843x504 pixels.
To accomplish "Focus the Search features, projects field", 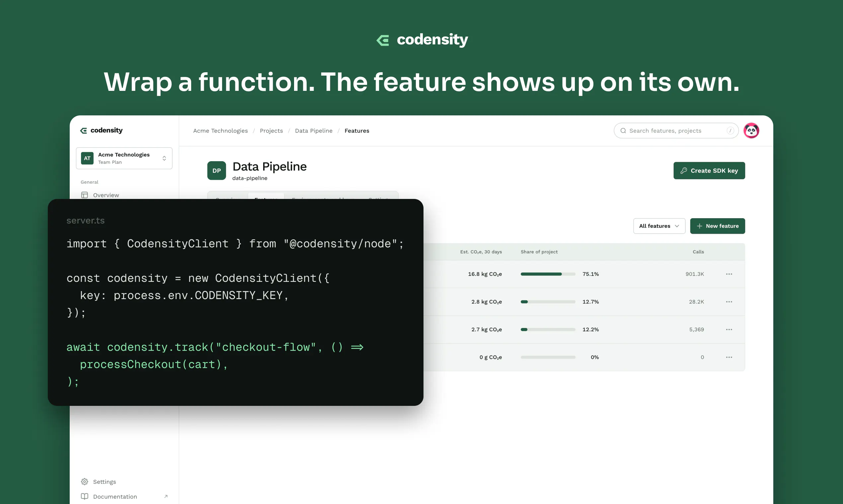I will (676, 131).
